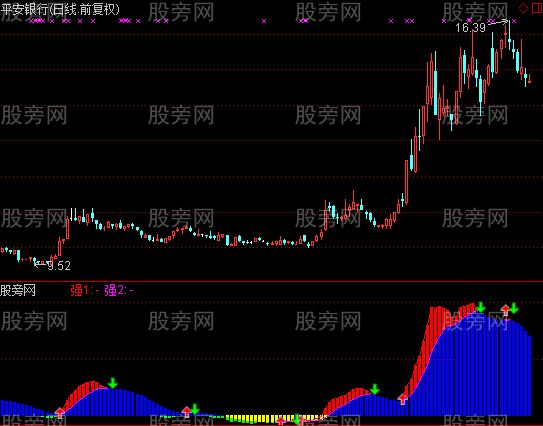This screenshot has height=426, width=543.
Task: Click the red diamond icon at top right
Action: pos(523,9)
